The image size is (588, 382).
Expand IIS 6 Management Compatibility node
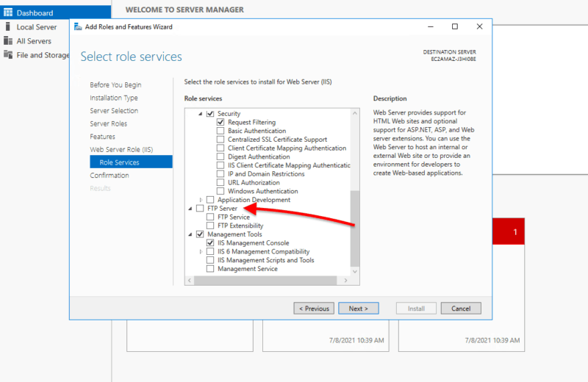pos(201,251)
